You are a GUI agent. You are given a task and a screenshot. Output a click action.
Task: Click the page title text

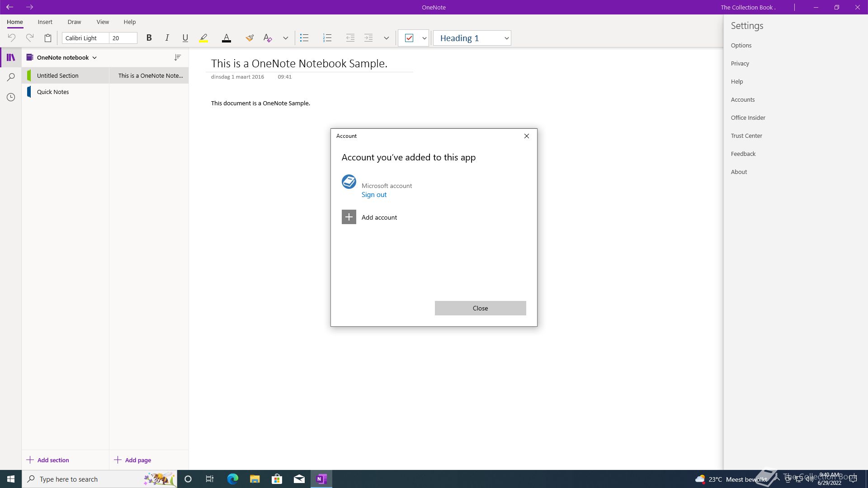[x=299, y=63]
